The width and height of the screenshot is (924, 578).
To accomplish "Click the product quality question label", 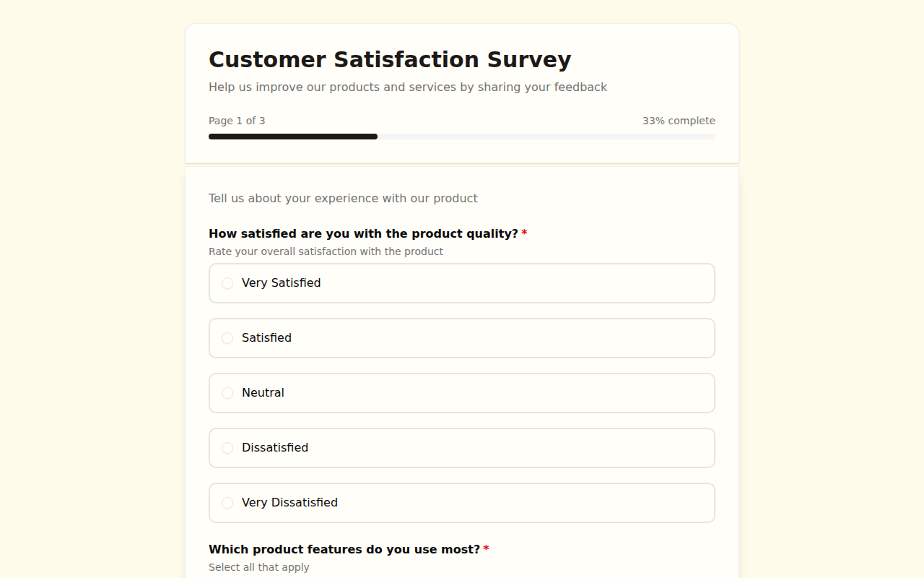I will tap(363, 234).
